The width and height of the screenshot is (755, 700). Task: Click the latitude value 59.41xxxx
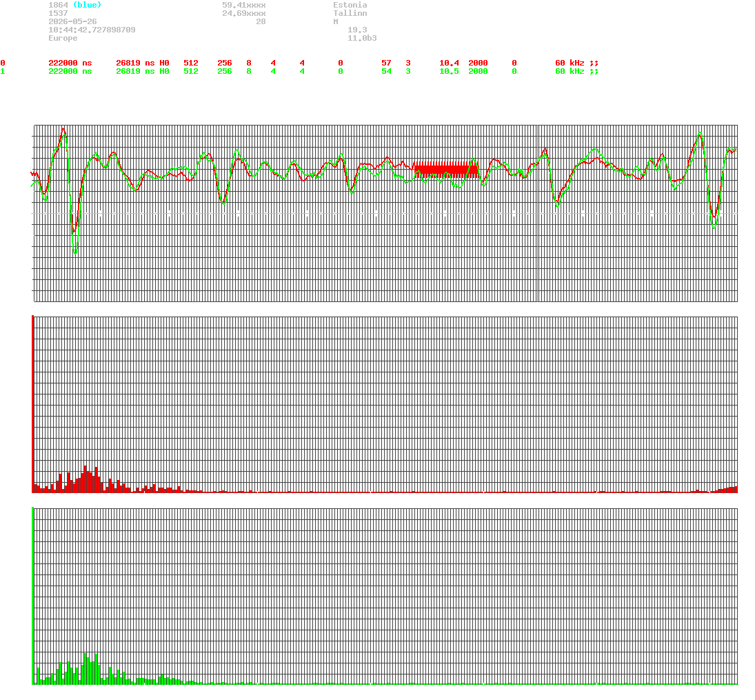(x=243, y=5)
